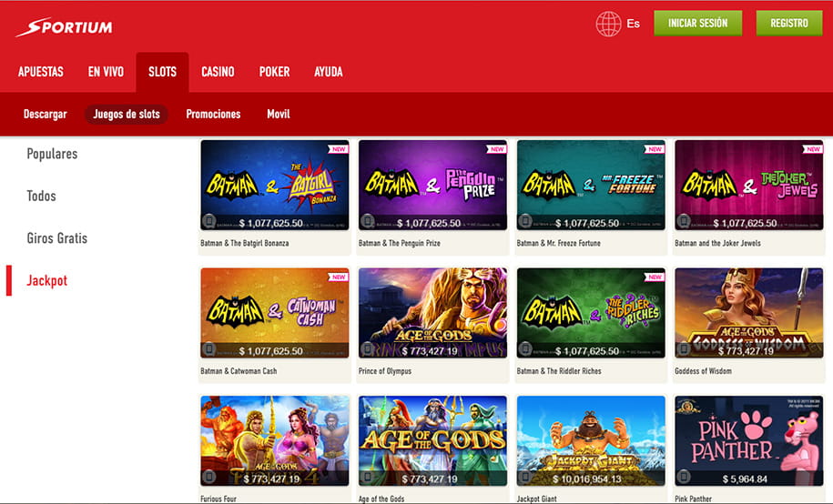The width and height of the screenshot is (833, 504).
Task: Click the NEW badge on Mr. Freeze Fortune
Action: (x=655, y=149)
